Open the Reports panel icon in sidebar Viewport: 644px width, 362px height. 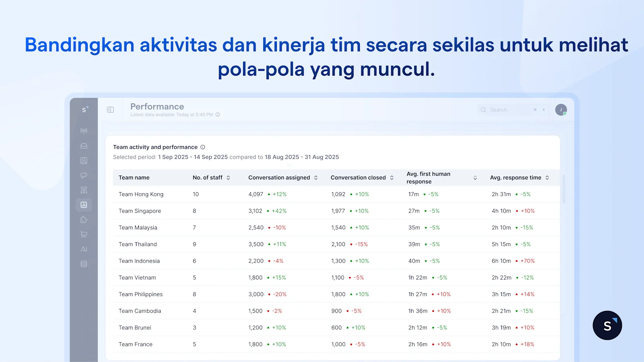pyautogui.click(x=84, y=205)
